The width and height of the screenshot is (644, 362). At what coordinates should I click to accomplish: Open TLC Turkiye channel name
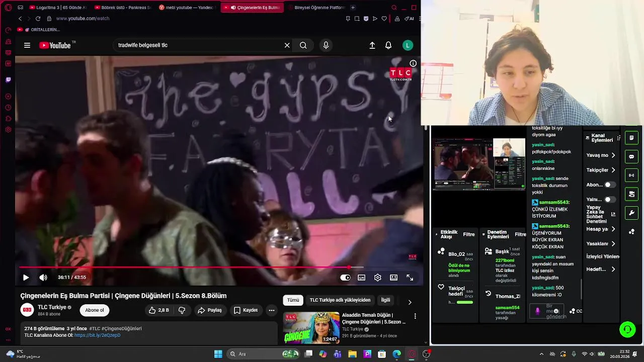pyautogui.click(x=52, y=307)
